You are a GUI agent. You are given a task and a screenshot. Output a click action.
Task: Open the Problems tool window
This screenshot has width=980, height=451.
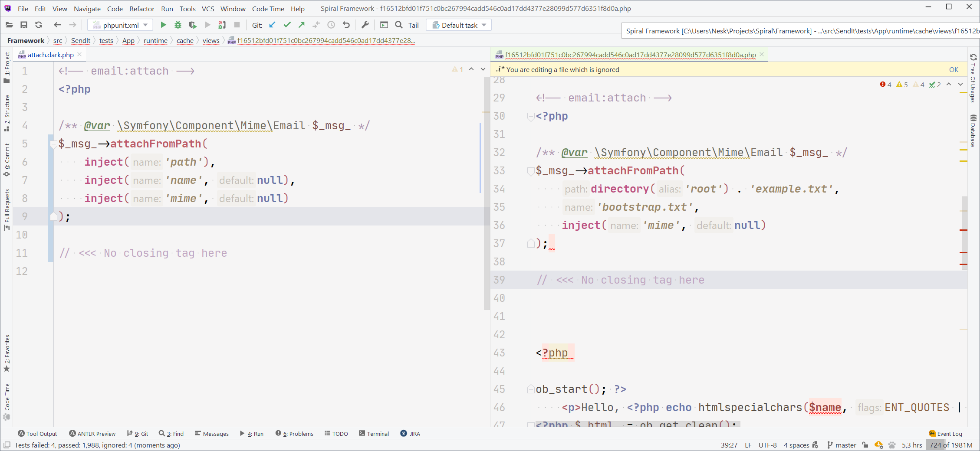[x=294, y=434]
